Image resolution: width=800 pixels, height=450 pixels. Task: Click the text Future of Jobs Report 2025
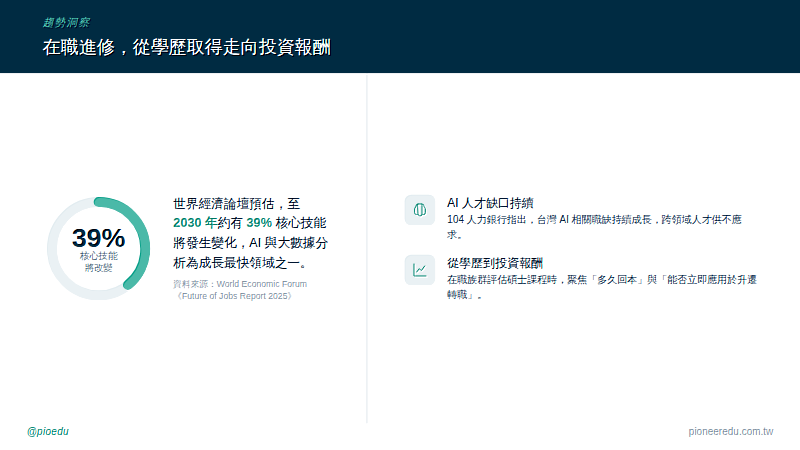coord(234,296)
